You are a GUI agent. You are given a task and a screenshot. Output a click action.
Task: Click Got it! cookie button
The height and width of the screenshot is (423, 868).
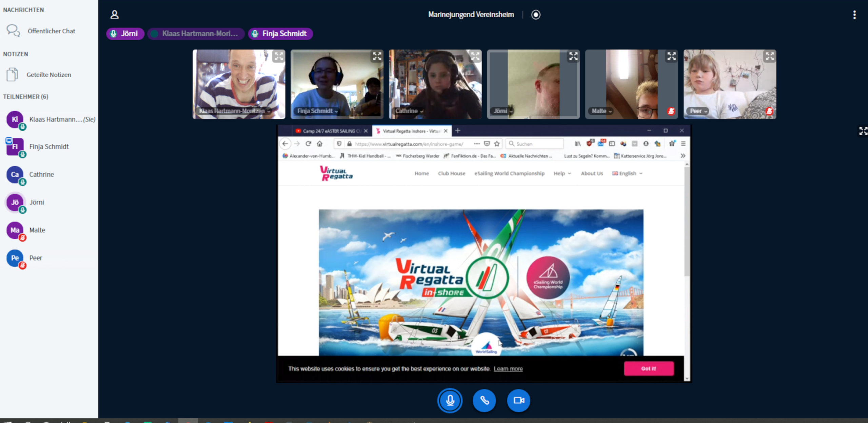point(649,368)
